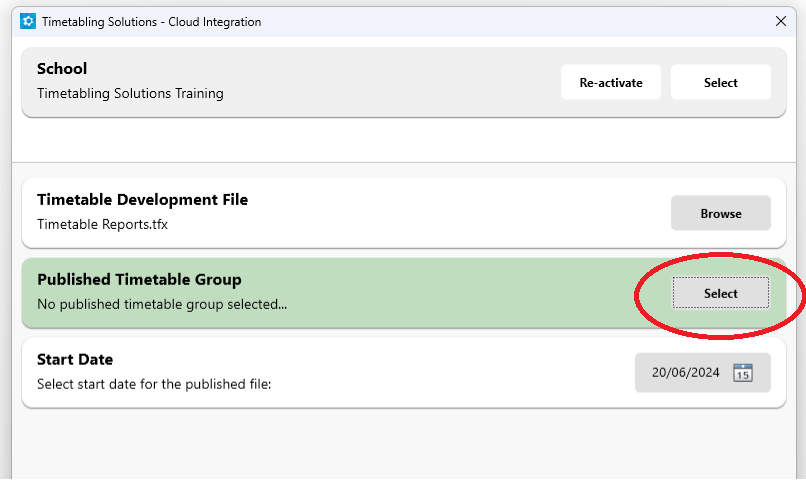Click Re-activate in the School section
The width and height of the screenshot is (806, 482).
click(x=611, y=82)
